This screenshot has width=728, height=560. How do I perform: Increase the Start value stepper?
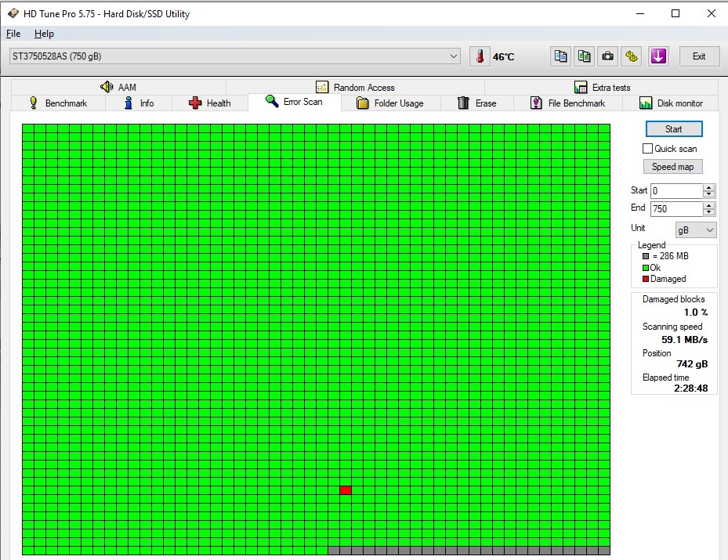[708, 187]
